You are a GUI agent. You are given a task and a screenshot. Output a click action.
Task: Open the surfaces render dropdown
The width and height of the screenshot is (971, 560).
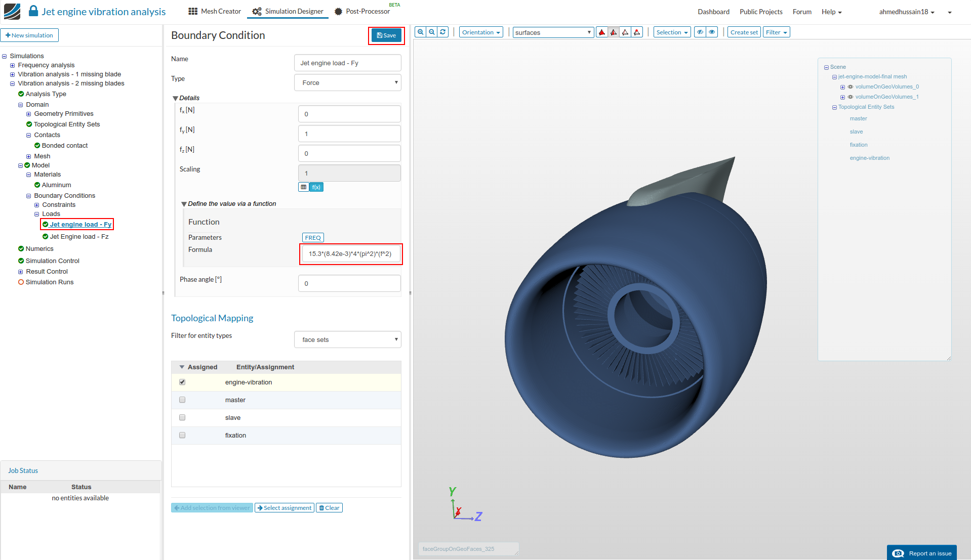(553, 32)
